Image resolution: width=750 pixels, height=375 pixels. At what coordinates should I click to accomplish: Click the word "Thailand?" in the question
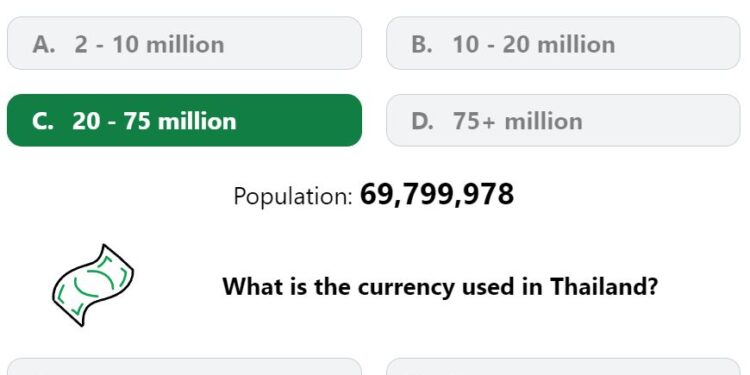click(x=604, y=287)
